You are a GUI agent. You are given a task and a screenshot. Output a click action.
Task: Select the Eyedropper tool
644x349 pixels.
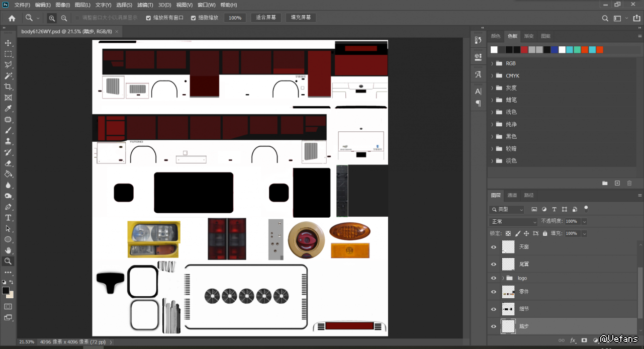8,109
